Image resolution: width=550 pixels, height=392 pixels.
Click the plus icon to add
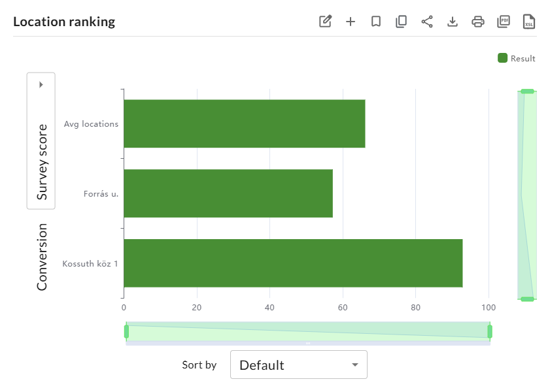click(x=351, y=22)
